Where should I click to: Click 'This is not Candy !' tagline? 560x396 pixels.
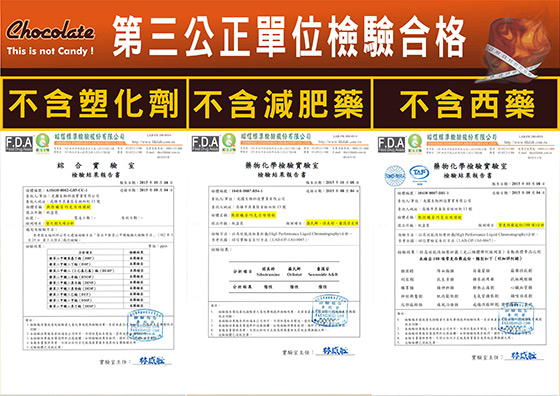point(50,51)
